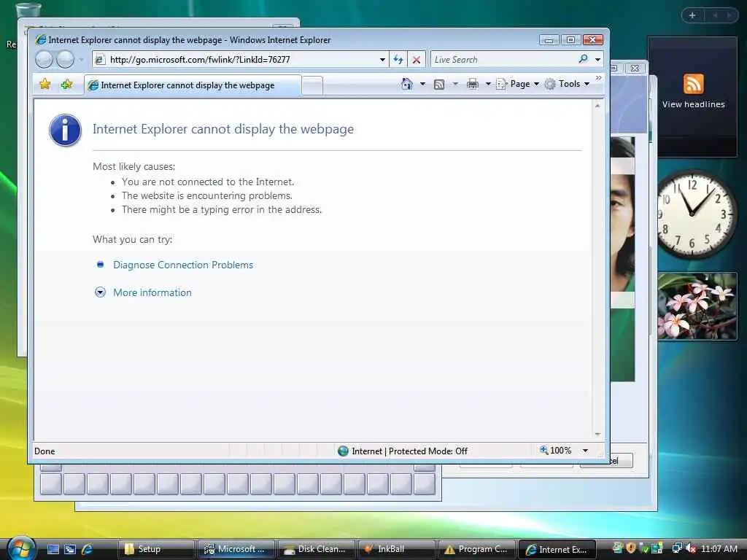The width and height of the screenshot is (747, 560).
Task: Click the 11:07 AM system clock
Action: pyautogui.click(x=719, y=548)
